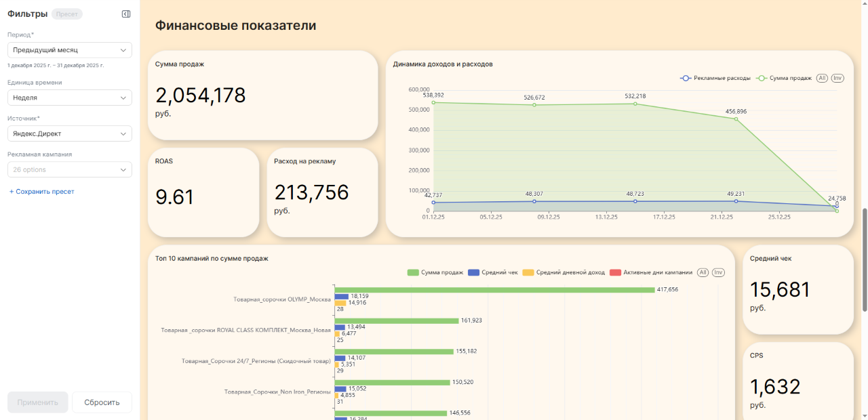Screen dimensions: 868x420
Task: Click the 'All' legend button in the dynamics chart
Action: [x=822, y=78]
